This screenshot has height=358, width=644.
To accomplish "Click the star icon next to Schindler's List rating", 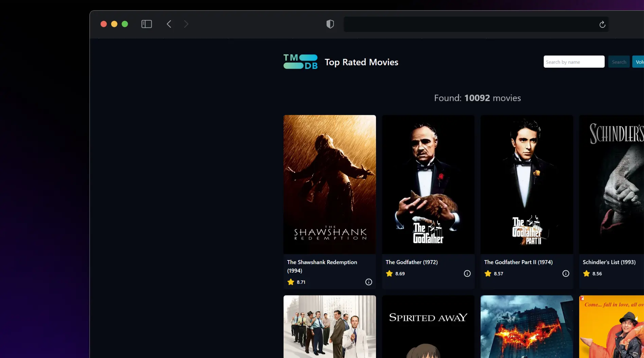I will [x=587, y=273].
